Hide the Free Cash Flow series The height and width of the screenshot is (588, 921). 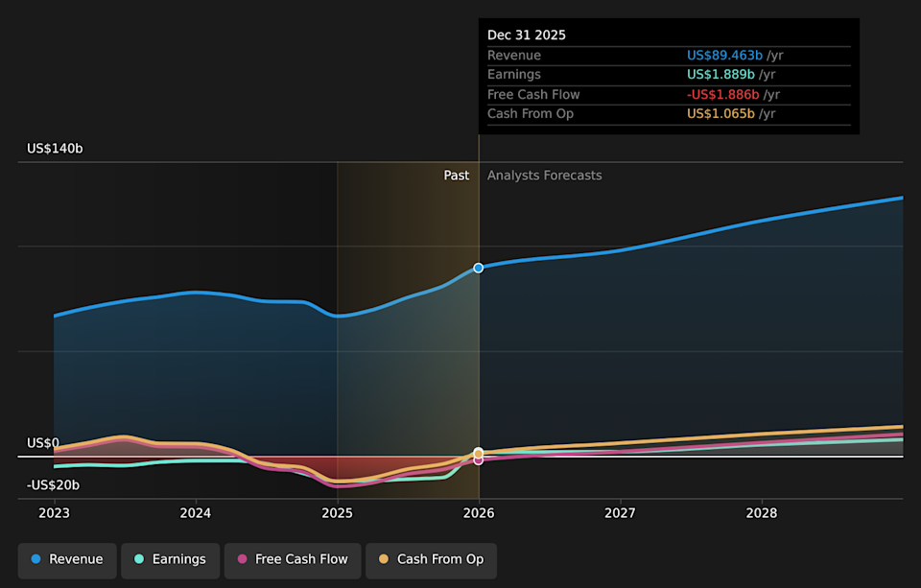293,560
